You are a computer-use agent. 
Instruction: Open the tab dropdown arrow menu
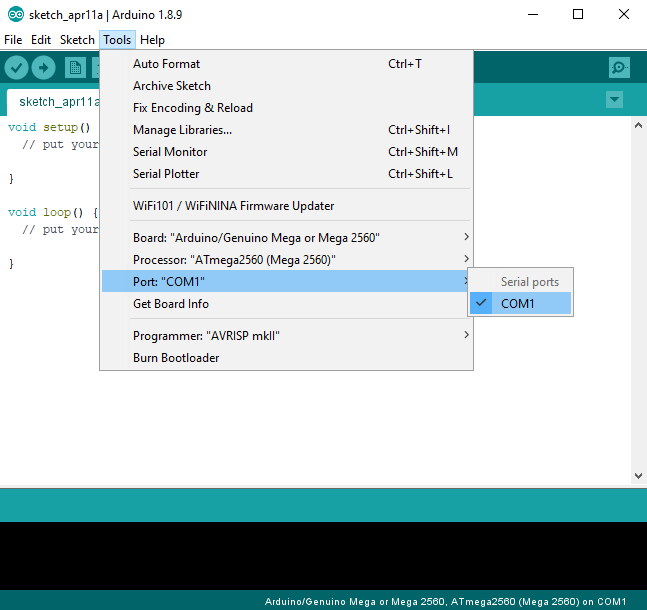(614, 100)
